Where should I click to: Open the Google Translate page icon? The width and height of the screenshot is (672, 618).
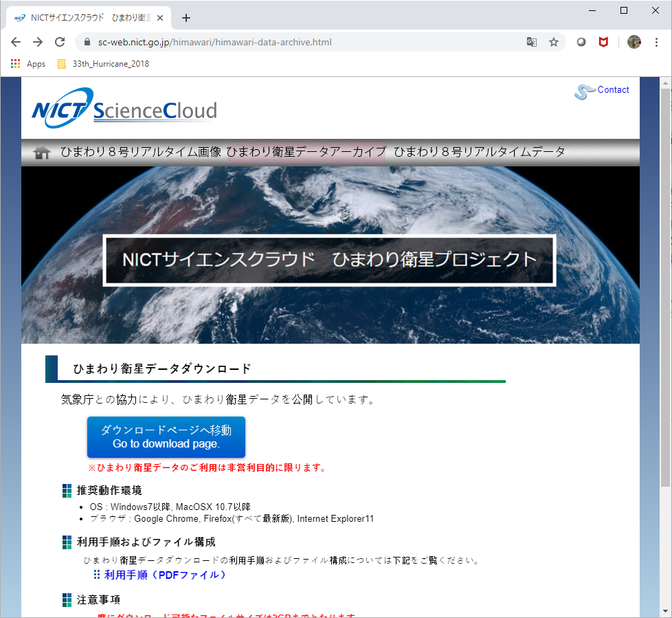531,42
